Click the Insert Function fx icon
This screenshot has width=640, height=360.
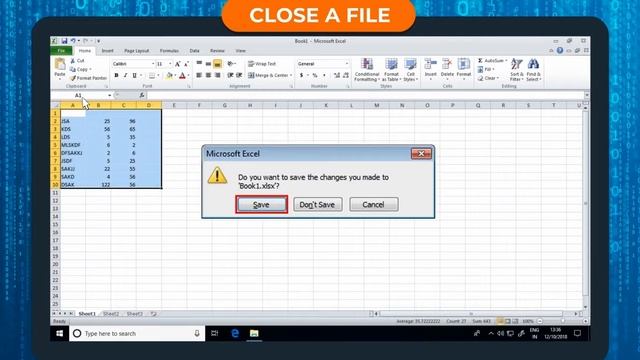coord(142,95)
